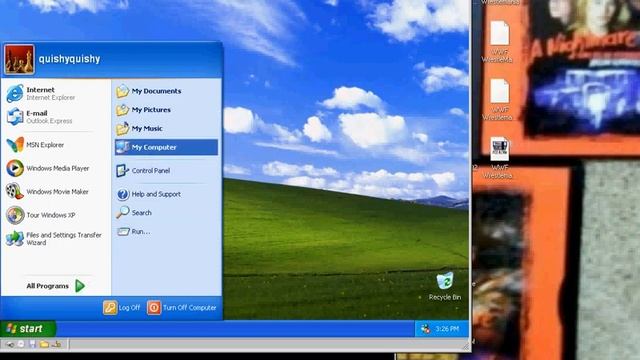
Task: Click the floppy disk icon in VM status bar
Action: pos(33,344)
